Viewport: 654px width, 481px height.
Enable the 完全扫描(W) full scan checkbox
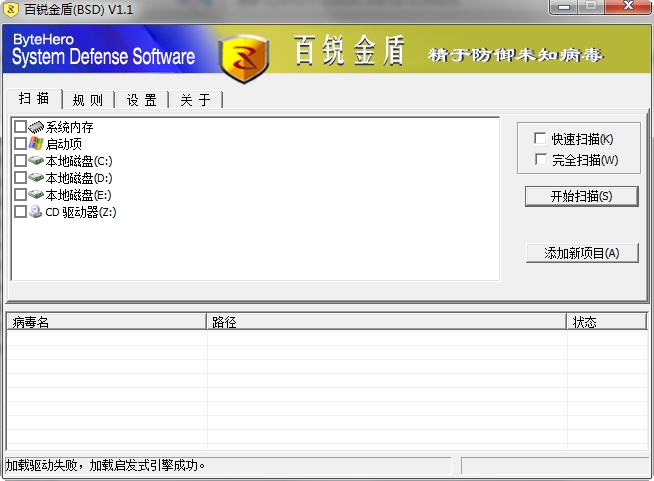tap(541, 160)
